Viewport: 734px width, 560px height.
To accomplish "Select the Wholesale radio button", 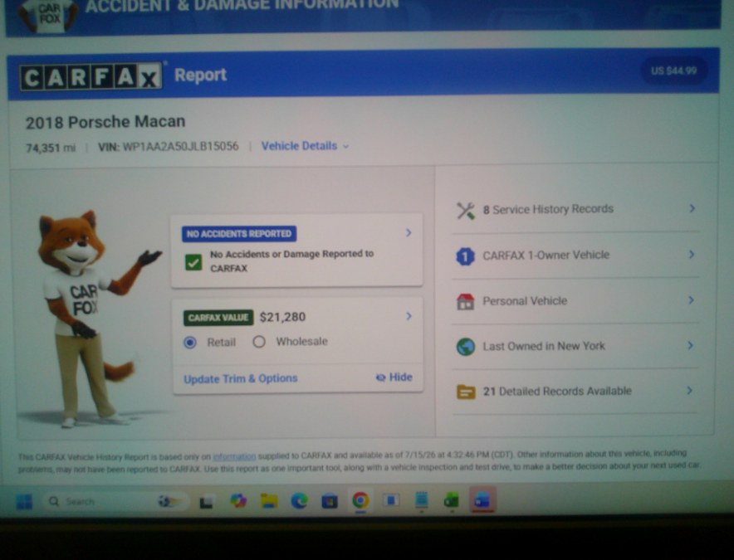I will click(x=259, y=342).
